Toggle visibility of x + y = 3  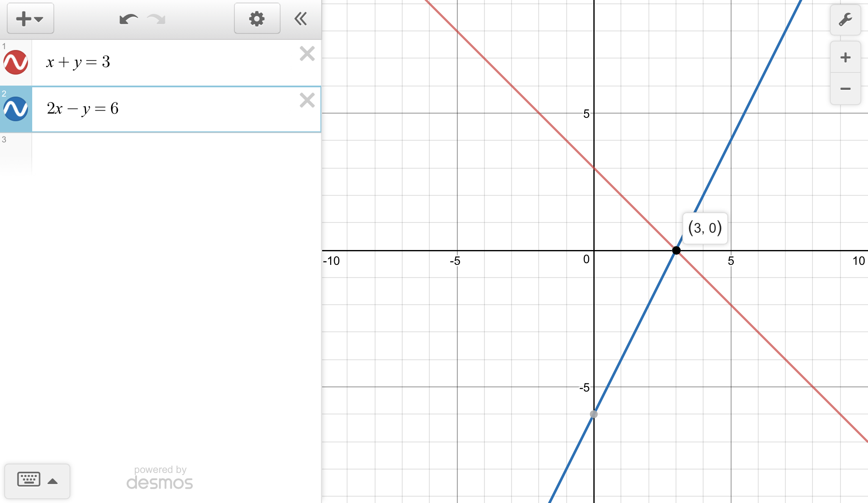point(16,62)
